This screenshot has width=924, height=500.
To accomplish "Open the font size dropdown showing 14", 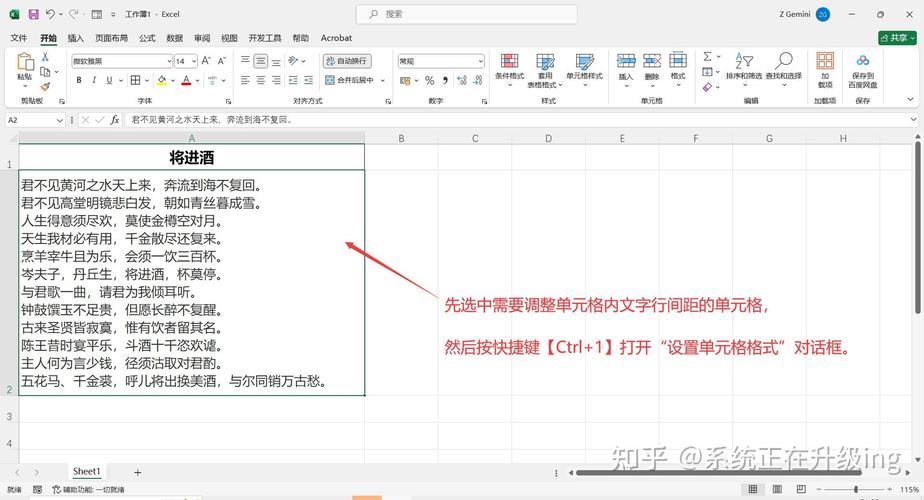I will tap(194, 61).
